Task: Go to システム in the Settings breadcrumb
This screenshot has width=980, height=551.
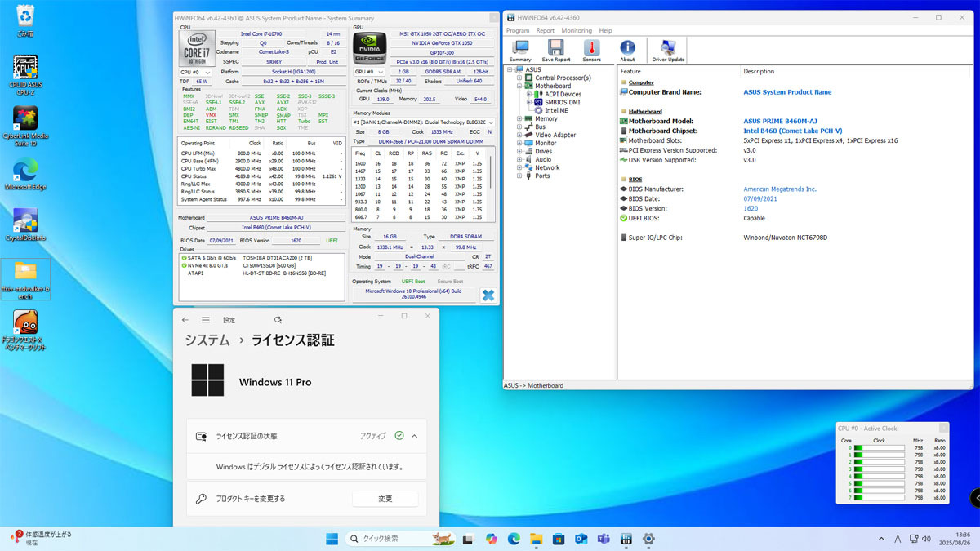Action: click(207, 340)
